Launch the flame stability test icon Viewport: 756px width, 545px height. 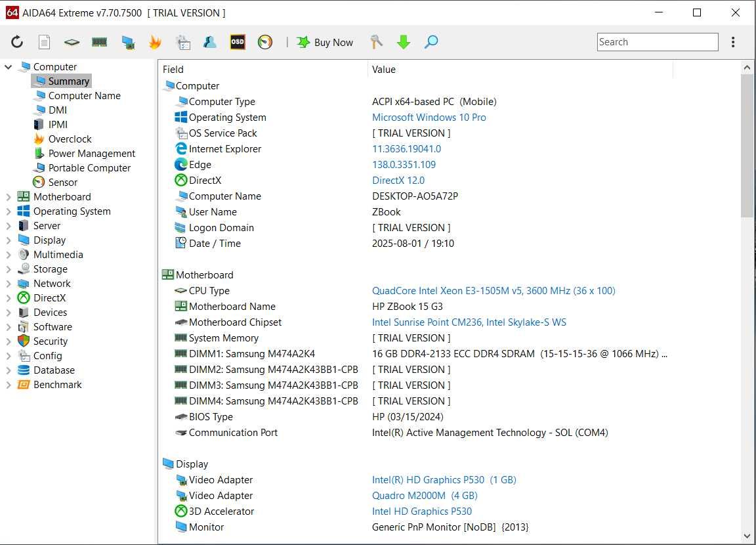click(x=155, y=42)
